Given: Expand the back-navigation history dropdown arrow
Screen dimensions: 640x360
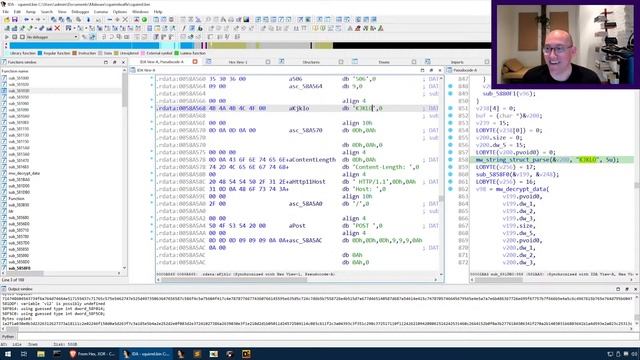Looking at the screenshot, I should 31,20.
